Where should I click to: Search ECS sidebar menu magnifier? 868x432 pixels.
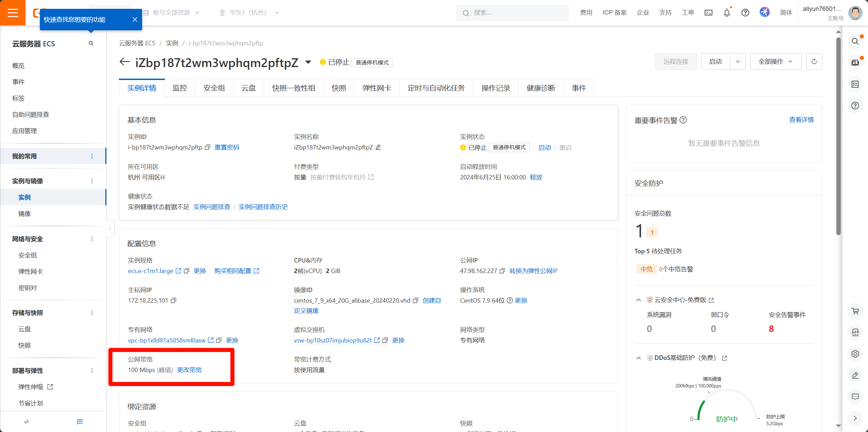(x=91, y=43)
